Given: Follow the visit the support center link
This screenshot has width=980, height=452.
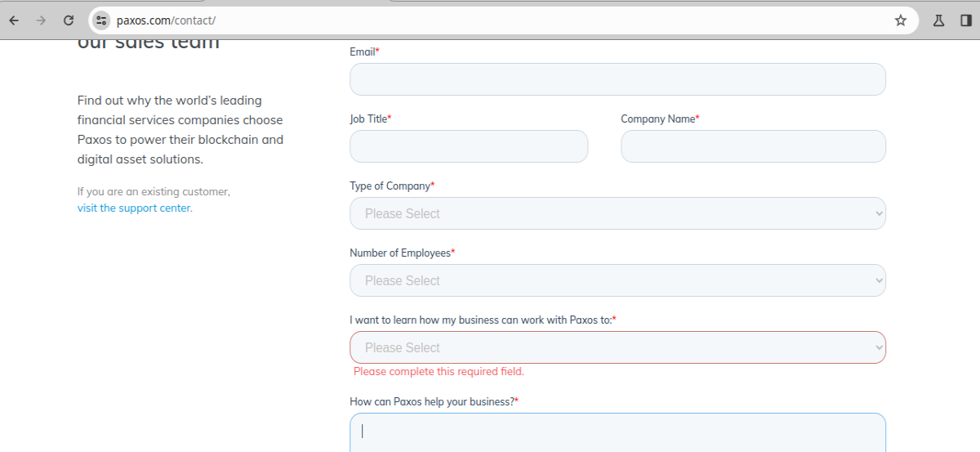Looking at the screenshot, I should pos(135,208).
